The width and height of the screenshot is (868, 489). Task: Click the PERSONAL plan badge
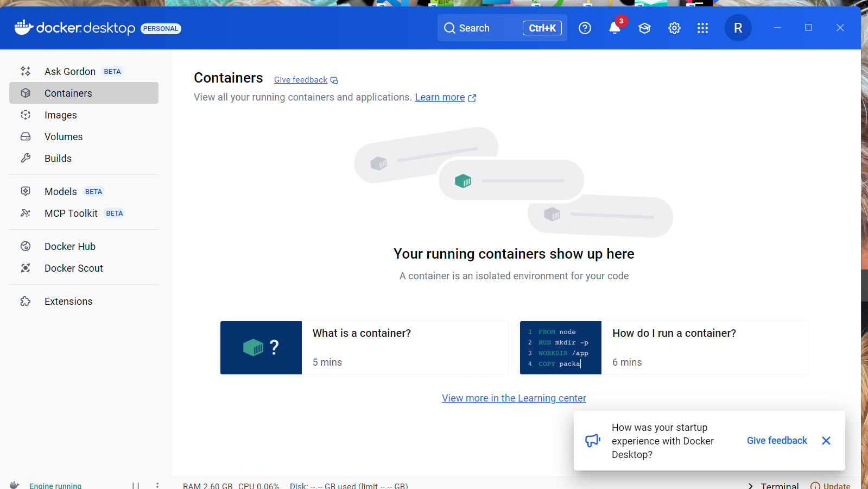click(x=161, y=29)
